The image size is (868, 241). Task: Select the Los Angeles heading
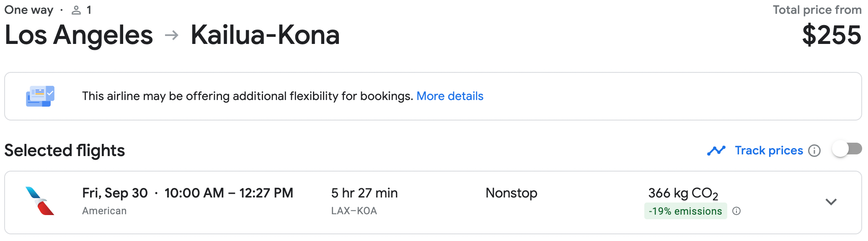click(78, 35)
